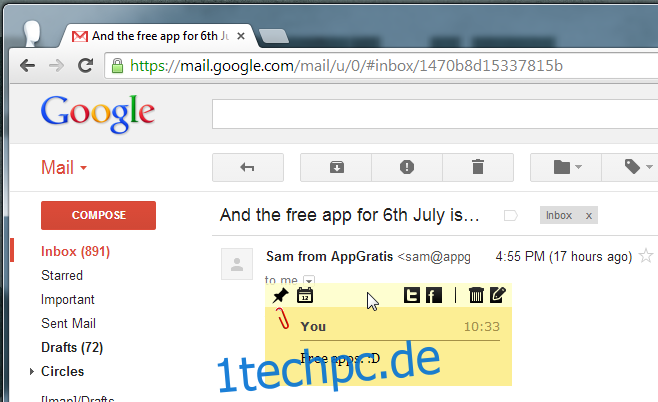This screenshot has width=658, height=402.
Task: Click the red COMPOSE button
Action: (99, 215)
